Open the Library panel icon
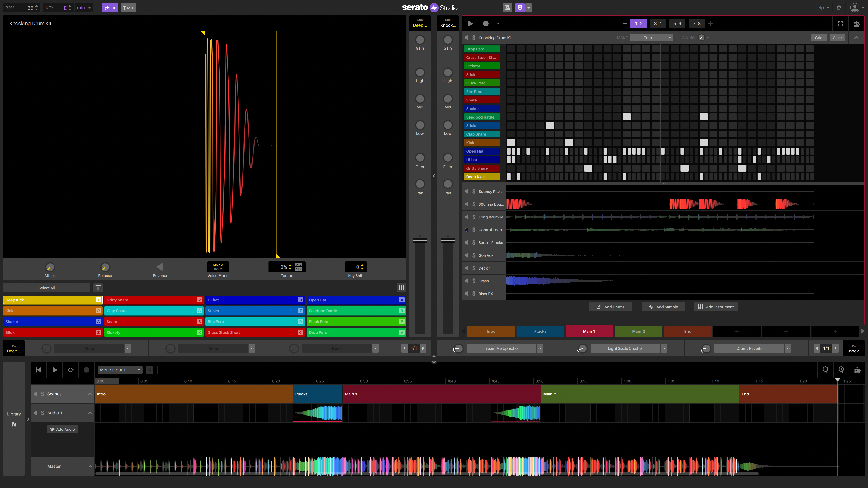Viewport: 868px width, 488px height. 14,424
